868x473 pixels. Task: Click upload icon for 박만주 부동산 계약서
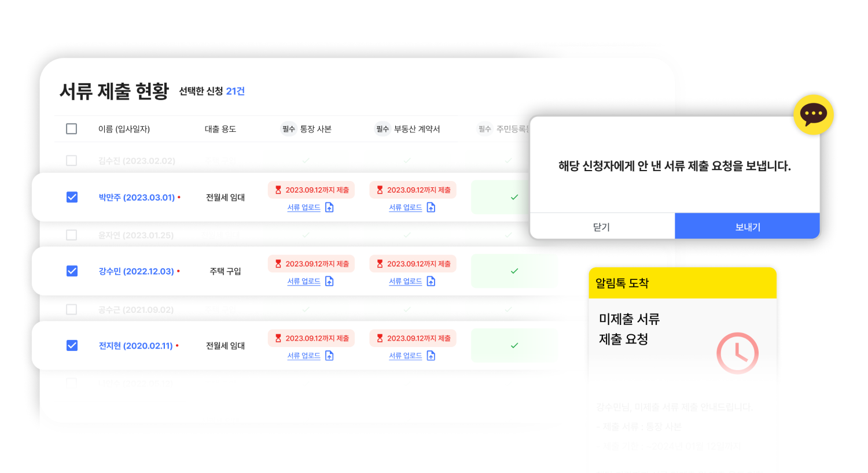[431, 208]
